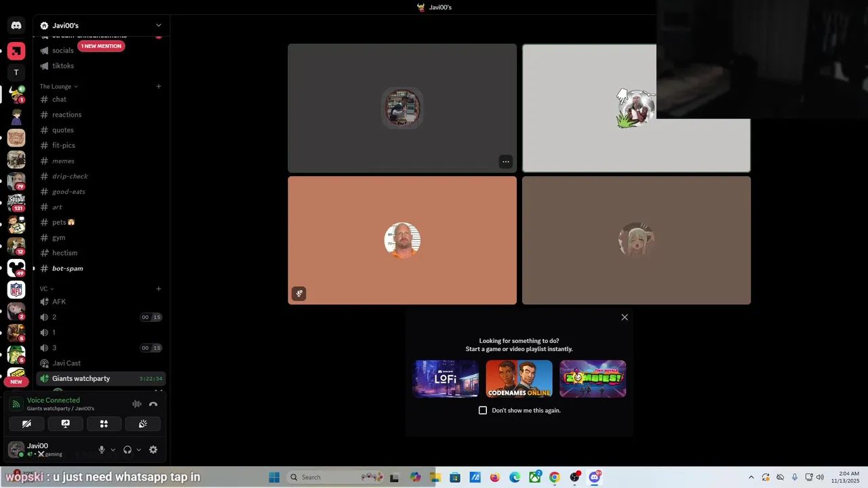868x488 pixels.
Task: Open volume control in system tray
Action: [x=820, y=477]
